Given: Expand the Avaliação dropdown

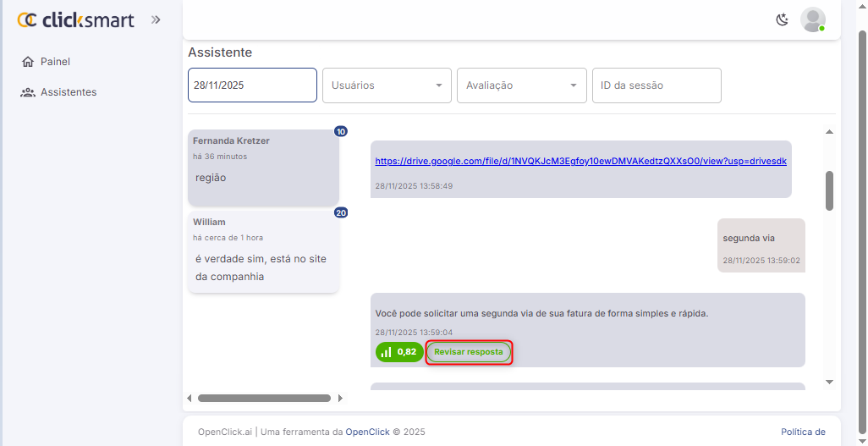Looking at the screenshot, I should coord(521,85).
